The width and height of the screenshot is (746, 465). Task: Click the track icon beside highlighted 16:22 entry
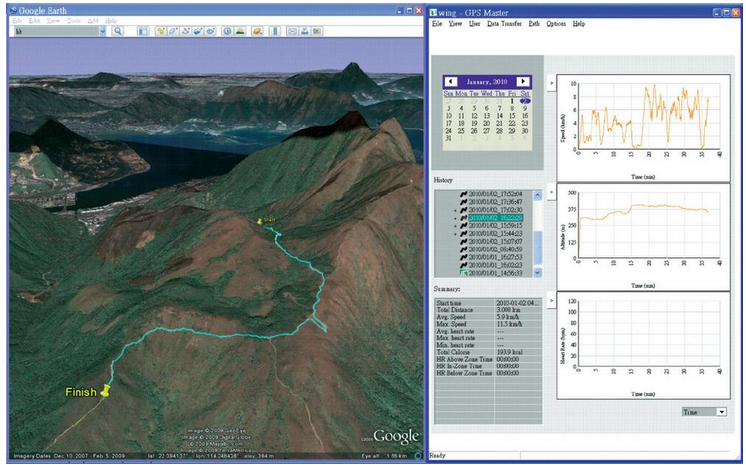[463, 218]
